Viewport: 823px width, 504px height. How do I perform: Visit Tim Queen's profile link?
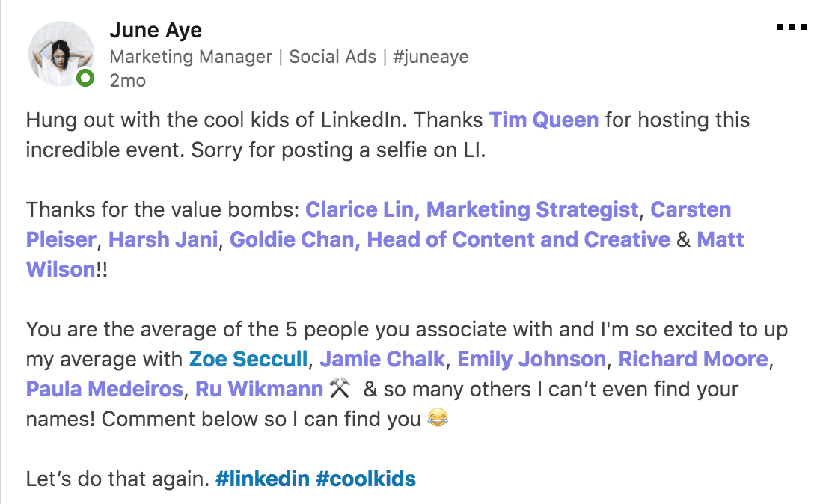point(543,120)
